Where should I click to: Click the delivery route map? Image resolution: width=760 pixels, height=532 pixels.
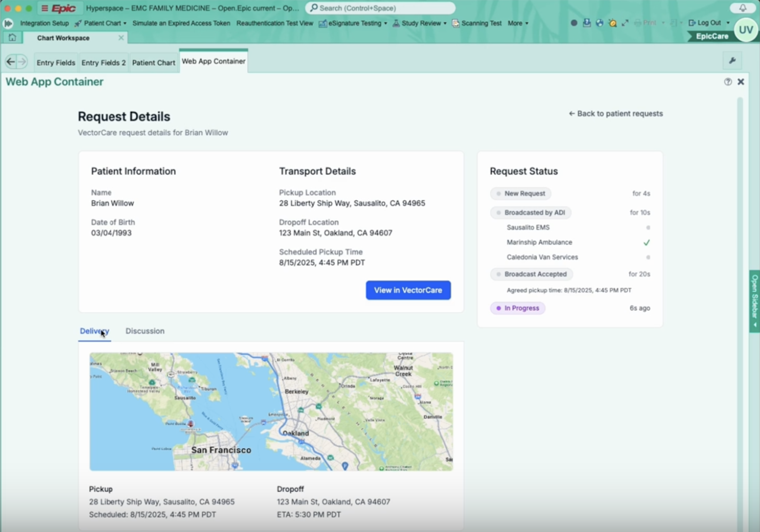click(x=271, y=411)
